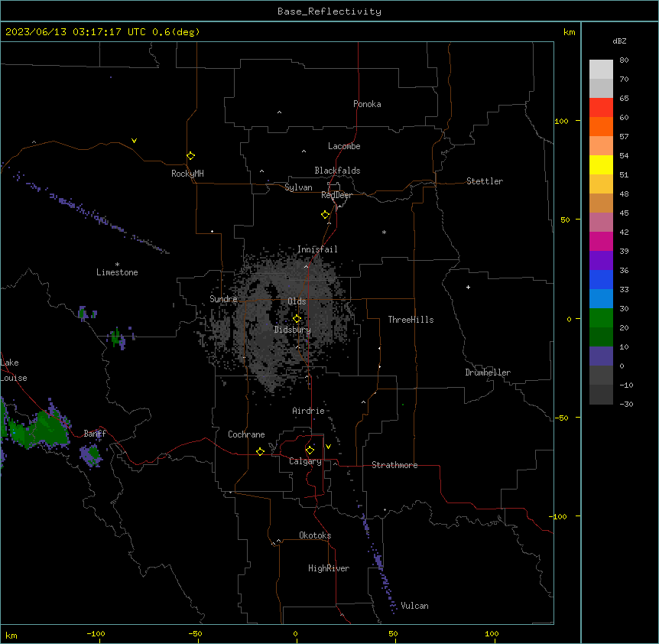
Task: Click the white asterisk marker east of RedDeer
Action: [384, 232]
